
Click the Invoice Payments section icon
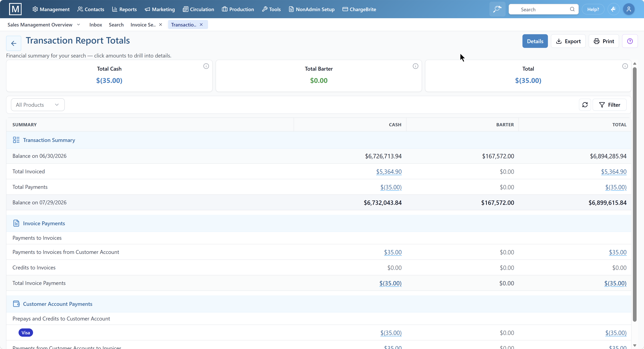[x=16, y=223]
